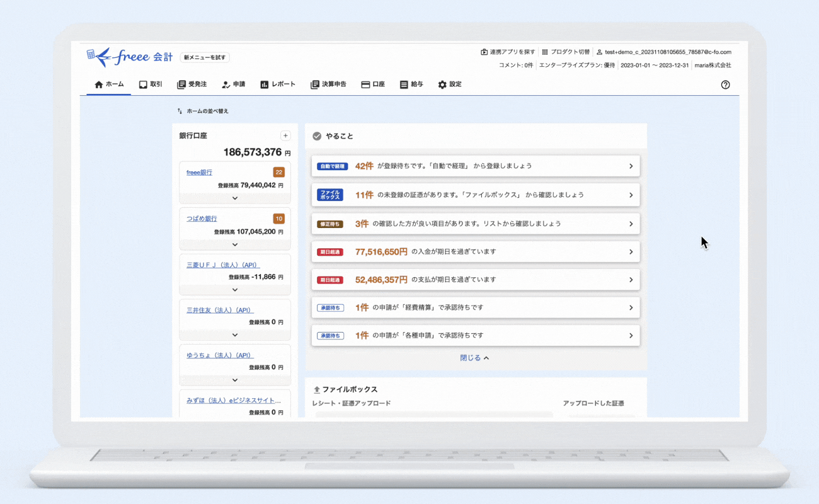This screenshot has height=504, width=819.
Task: Open the 77,516,650円 overdue deposit item
Action: tap(476, 252)
